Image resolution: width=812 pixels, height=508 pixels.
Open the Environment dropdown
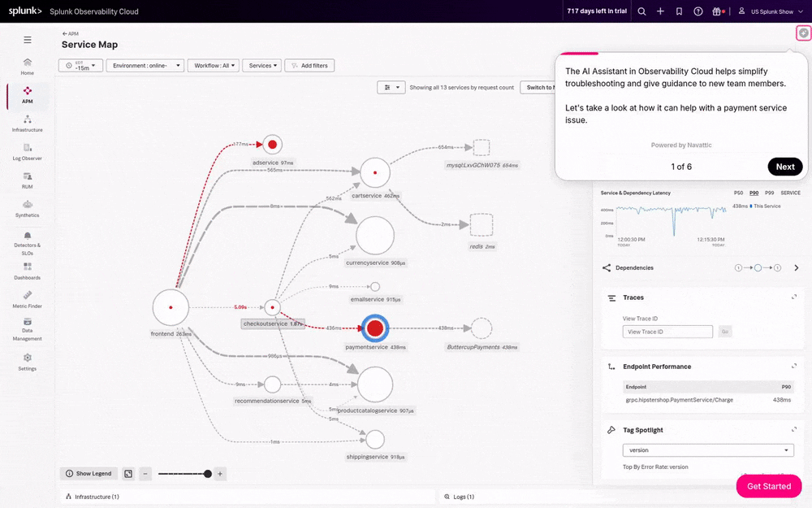[x=145, y=66]
